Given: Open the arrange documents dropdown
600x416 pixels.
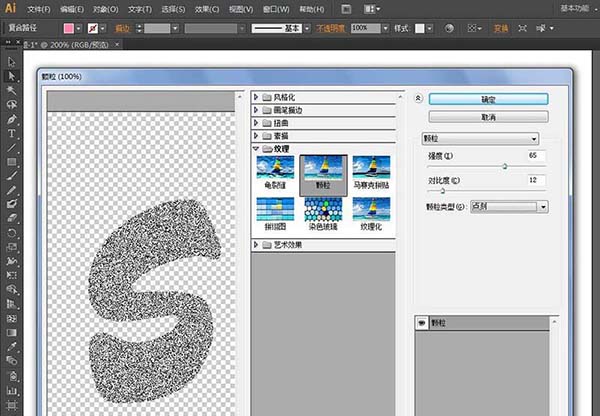Looking at the screenshot, I should 372,9.
